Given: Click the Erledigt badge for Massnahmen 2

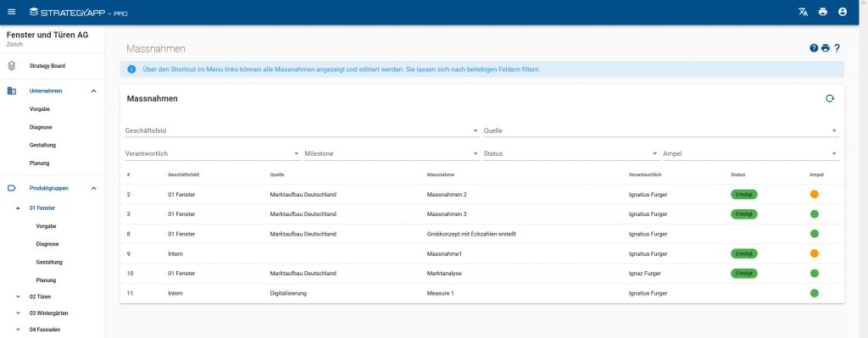Looking at the screenshot, I should [x=744, y=195].
